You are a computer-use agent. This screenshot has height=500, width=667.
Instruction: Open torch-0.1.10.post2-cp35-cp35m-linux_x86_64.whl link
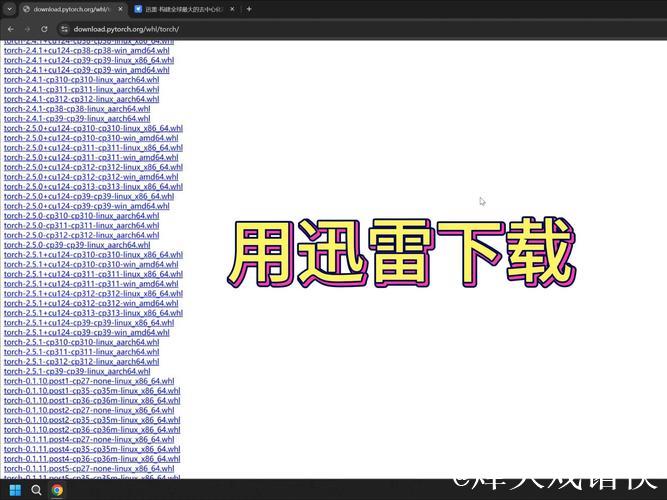[92, 420]
